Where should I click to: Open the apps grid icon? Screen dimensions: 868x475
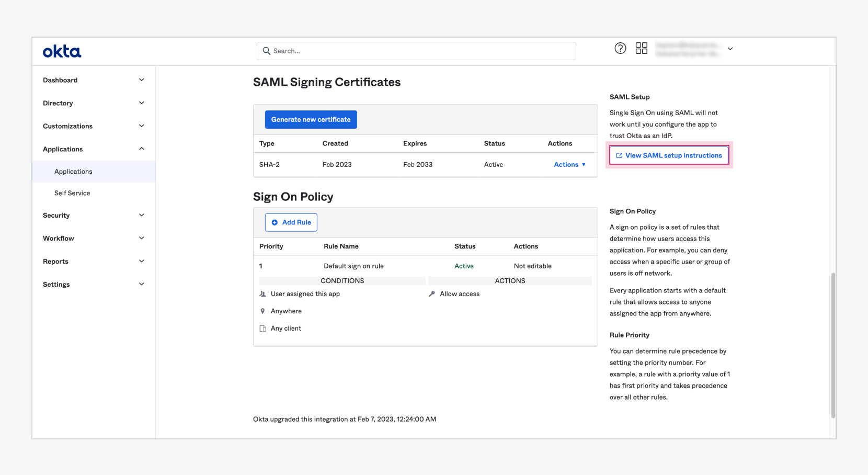click(x=642, y=48)
